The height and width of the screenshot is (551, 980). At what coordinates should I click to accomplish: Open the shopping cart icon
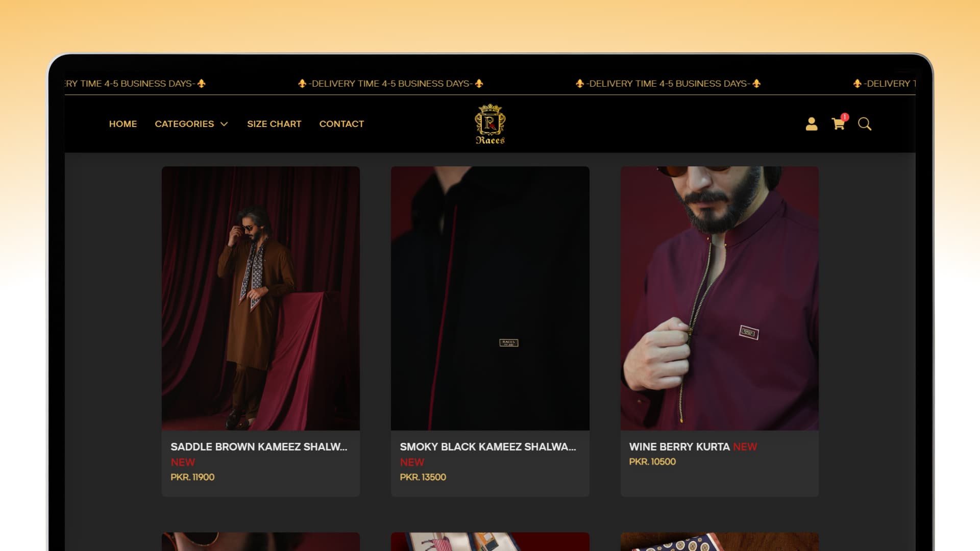tap(838, 124)
